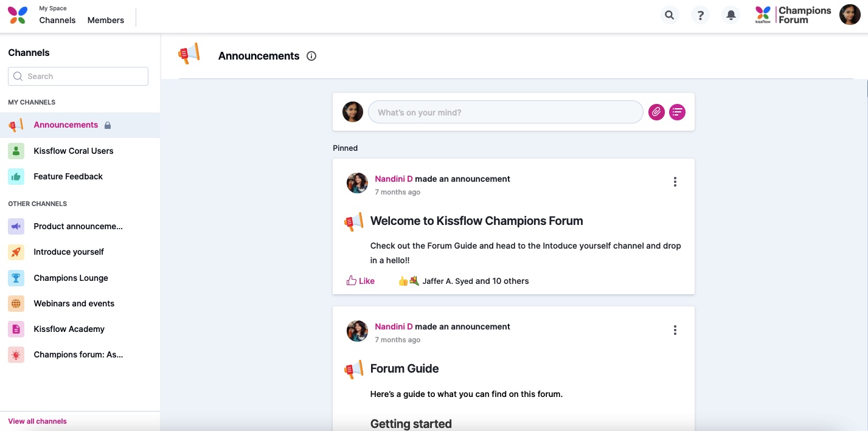Open Nandini D profile on Forum Guide post
This screenshot has width=868, height=431.
tap(394, 326)
